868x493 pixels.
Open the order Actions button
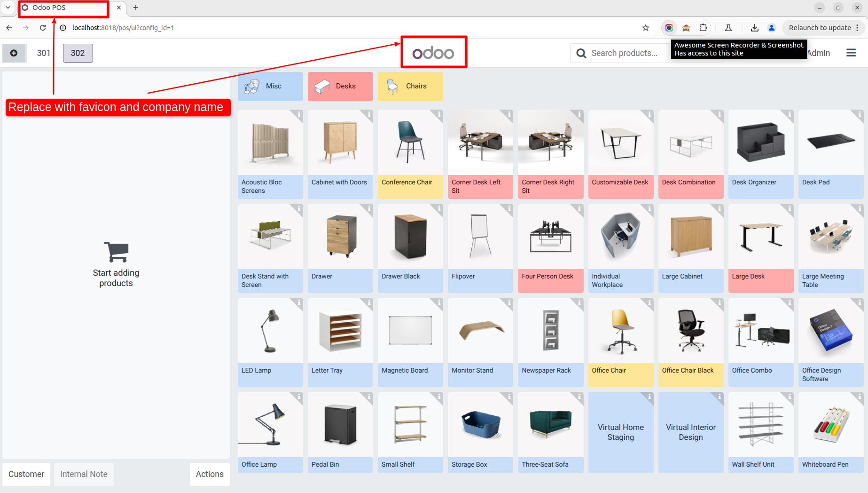pos(210,474)
